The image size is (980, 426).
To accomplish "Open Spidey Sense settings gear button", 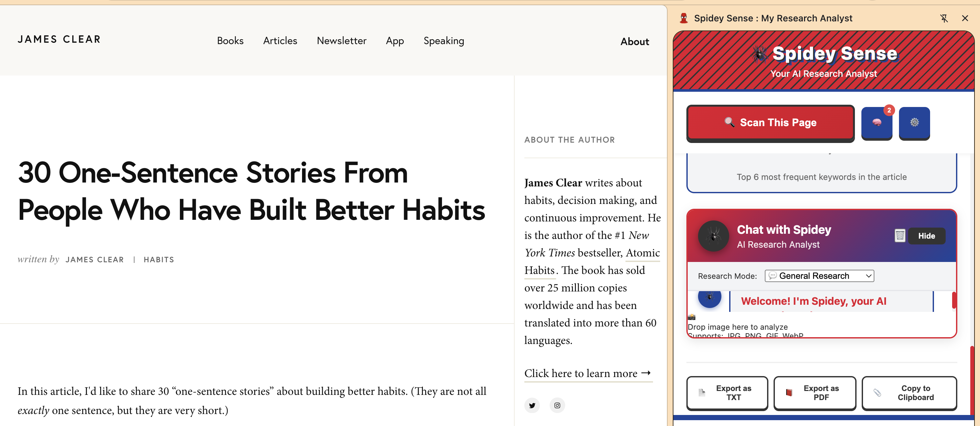I will click(x=914, y=123).
